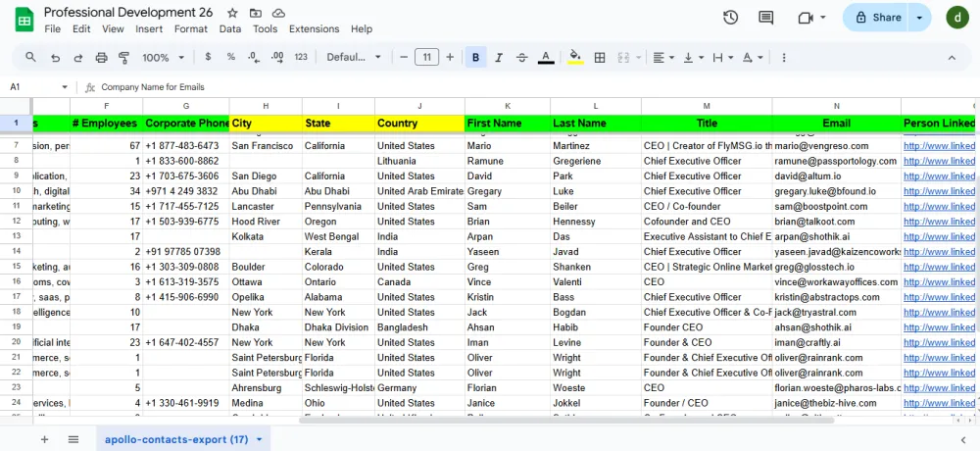Open the Edit menu
980x451 pixels.
coord(81,28)
